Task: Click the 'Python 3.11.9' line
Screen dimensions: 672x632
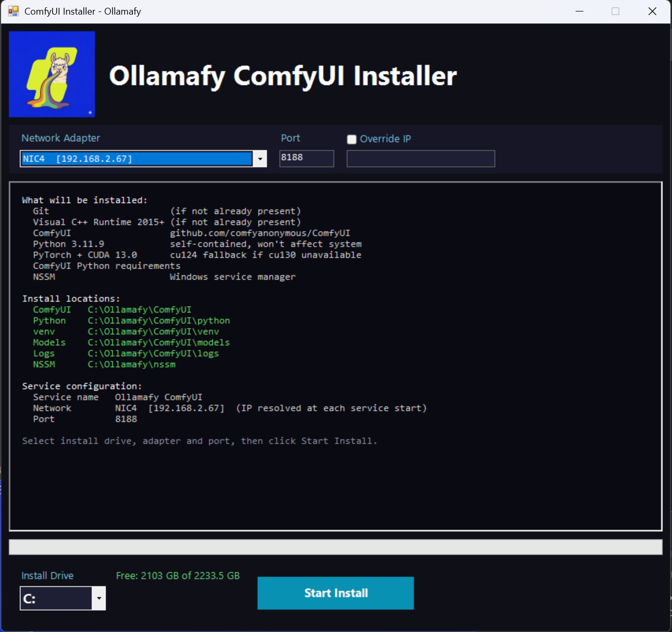Action: 68,244
